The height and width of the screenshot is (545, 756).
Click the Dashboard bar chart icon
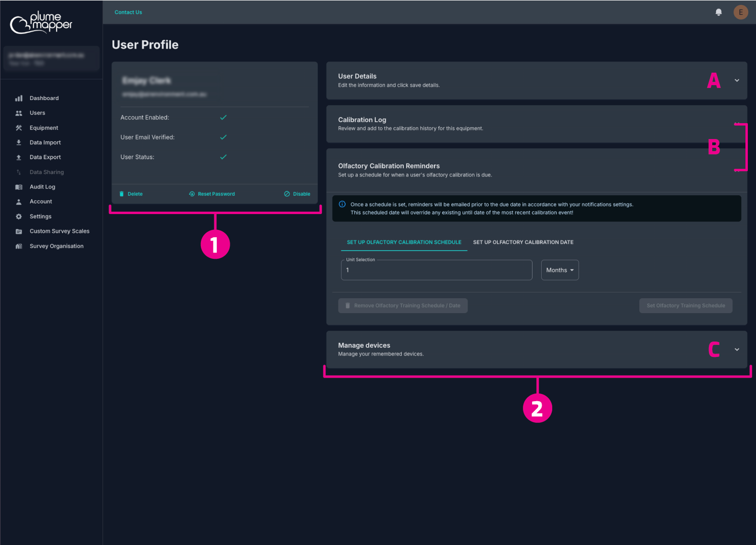click(19, 98)
